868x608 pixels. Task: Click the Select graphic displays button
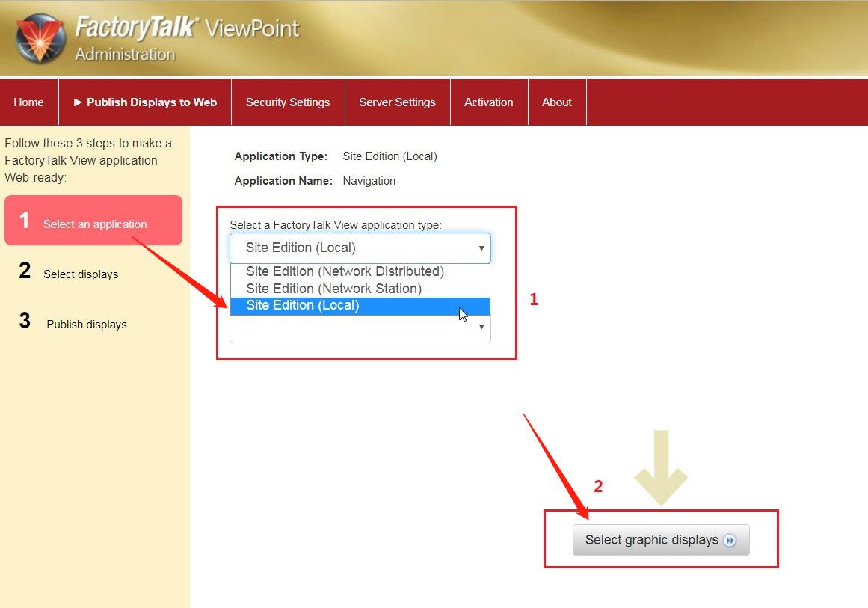click(661, 541)
